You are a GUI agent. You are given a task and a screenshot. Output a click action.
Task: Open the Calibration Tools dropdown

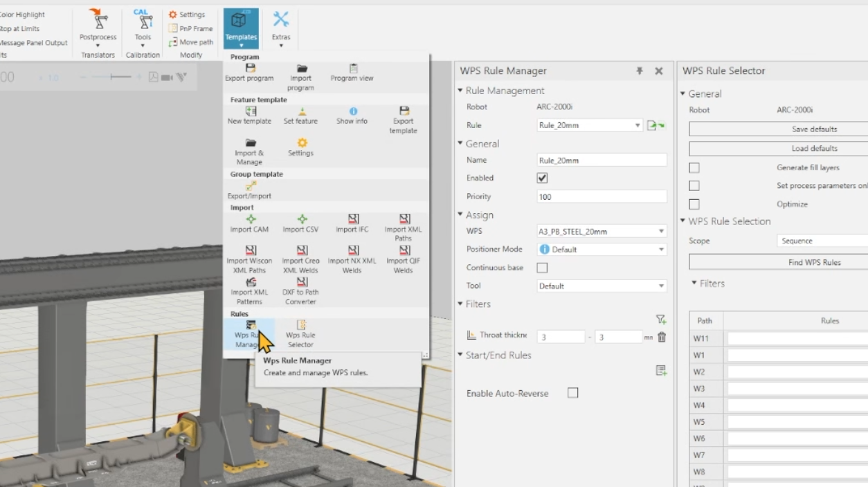coord(143,28)
